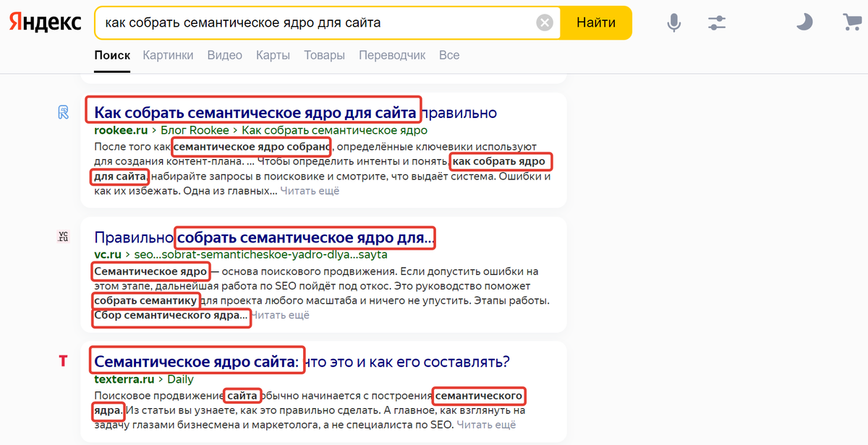The image size is (868, 445).
Task: Click the Блог Rookee breadcrumb link
Action: (x=193, y=130)
